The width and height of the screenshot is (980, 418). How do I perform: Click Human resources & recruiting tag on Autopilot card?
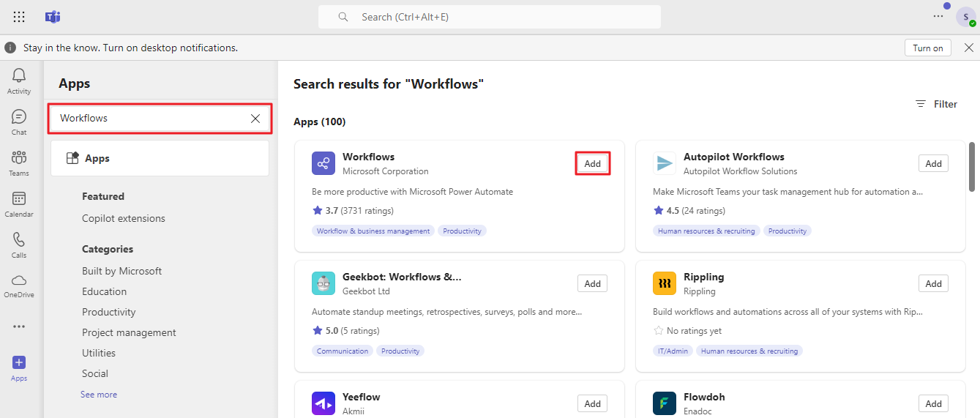point(706,231)
